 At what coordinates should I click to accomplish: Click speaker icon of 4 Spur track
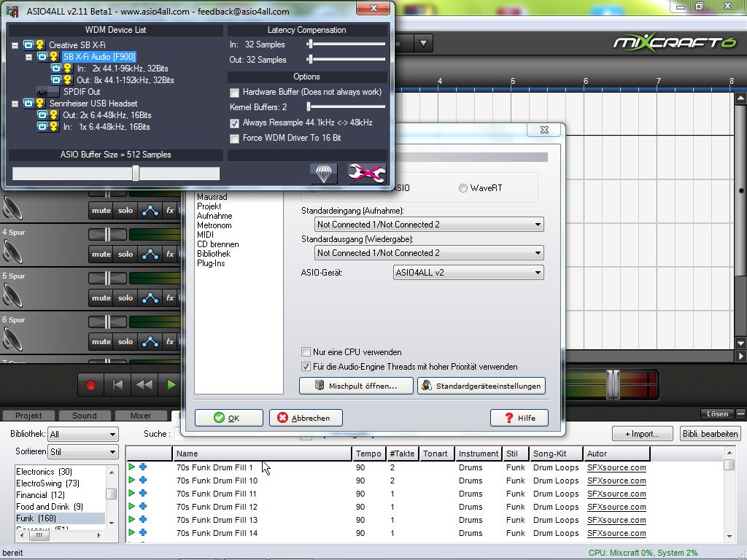pyautogui.click(x=12, y=252)
